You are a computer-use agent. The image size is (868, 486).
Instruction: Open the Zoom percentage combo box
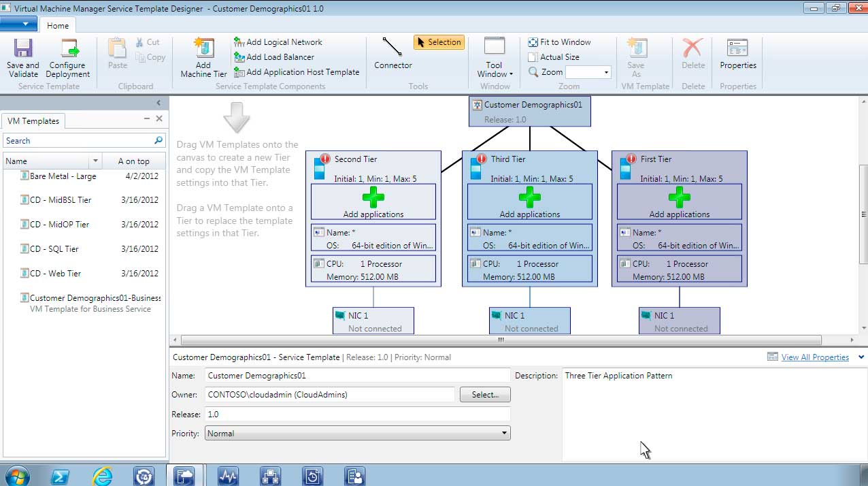[588, 72]
